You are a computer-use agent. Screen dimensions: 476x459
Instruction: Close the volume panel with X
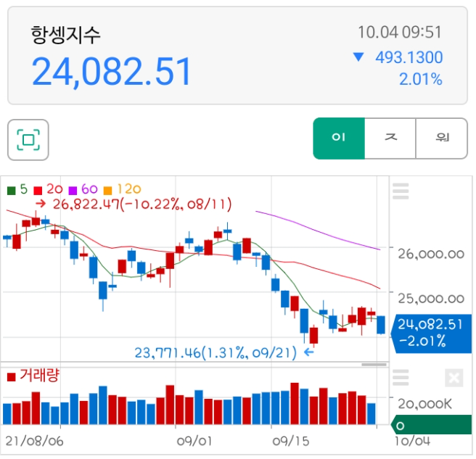(x=454, y=378)
